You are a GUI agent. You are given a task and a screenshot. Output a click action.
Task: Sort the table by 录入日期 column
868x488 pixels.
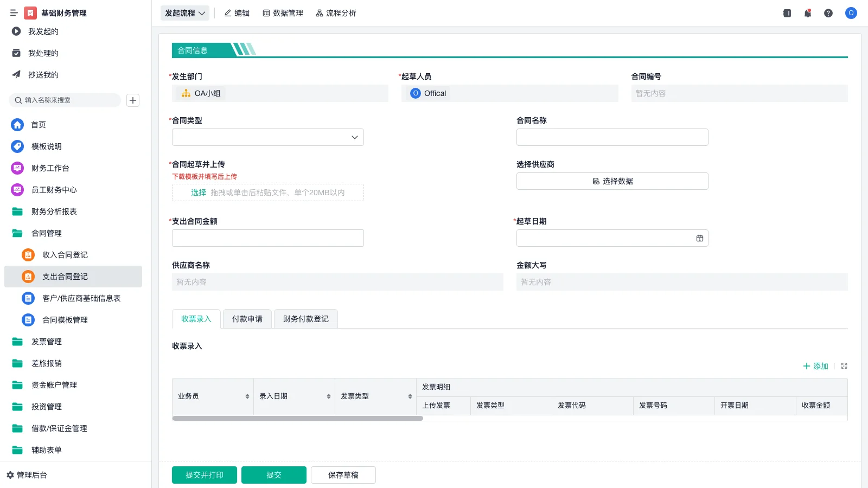(329, 396)
